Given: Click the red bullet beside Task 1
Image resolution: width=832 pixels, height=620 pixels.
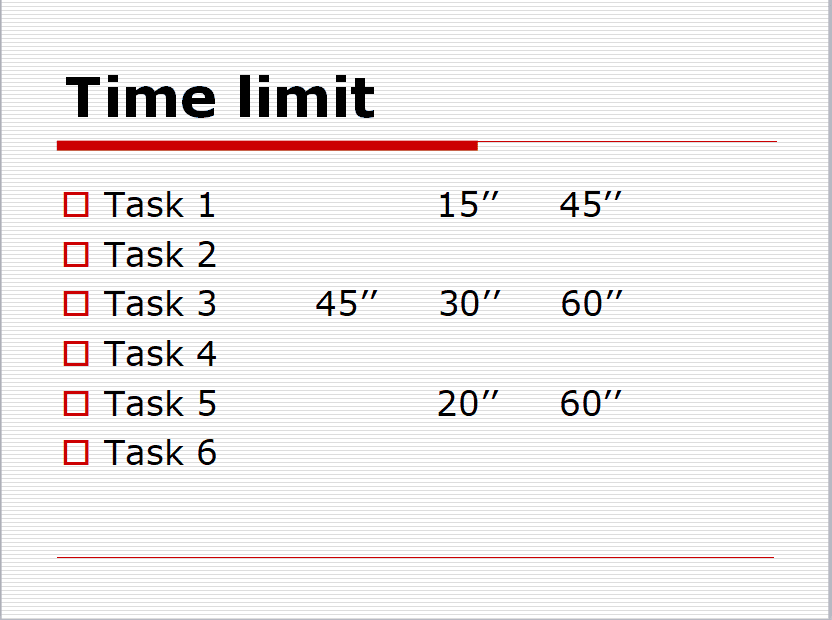Looking at the screenshot, I should [x=76, y=205].
